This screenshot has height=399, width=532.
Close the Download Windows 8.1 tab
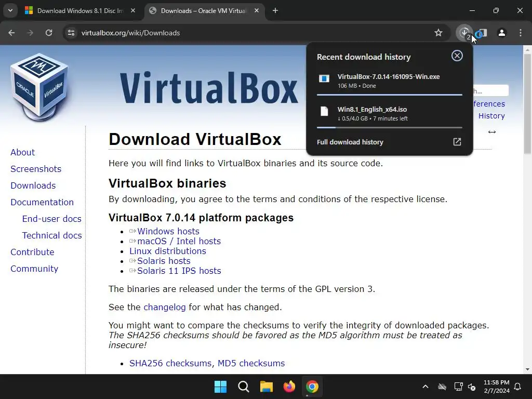point(133,11)
